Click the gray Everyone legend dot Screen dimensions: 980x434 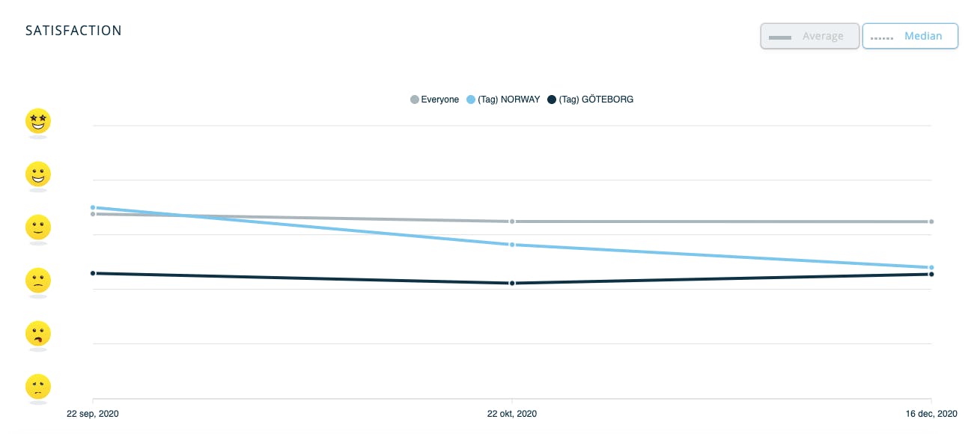(x=415, y=100)
